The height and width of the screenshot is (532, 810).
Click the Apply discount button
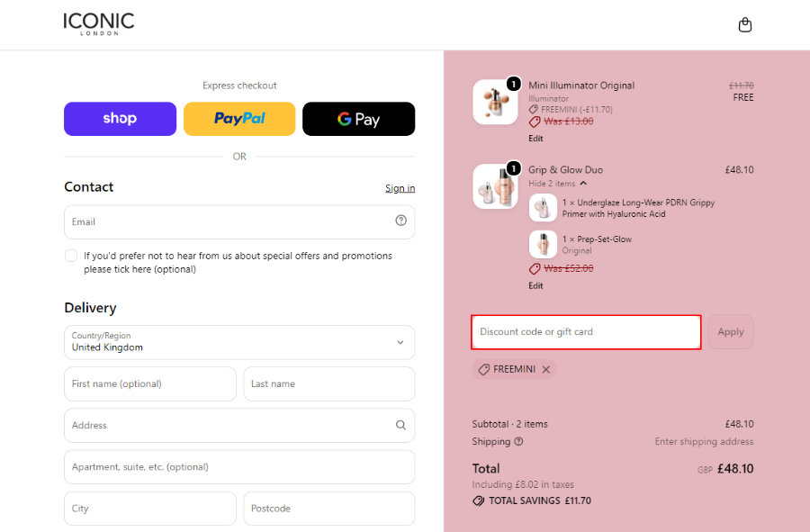pos(731,331)
